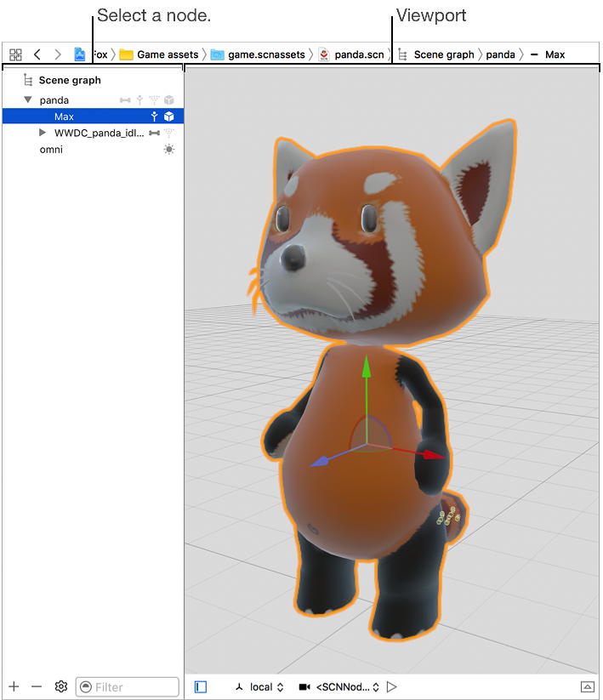603x700 pixels.
Task: Go forward with the right arrow
Action: pos(58,54)
